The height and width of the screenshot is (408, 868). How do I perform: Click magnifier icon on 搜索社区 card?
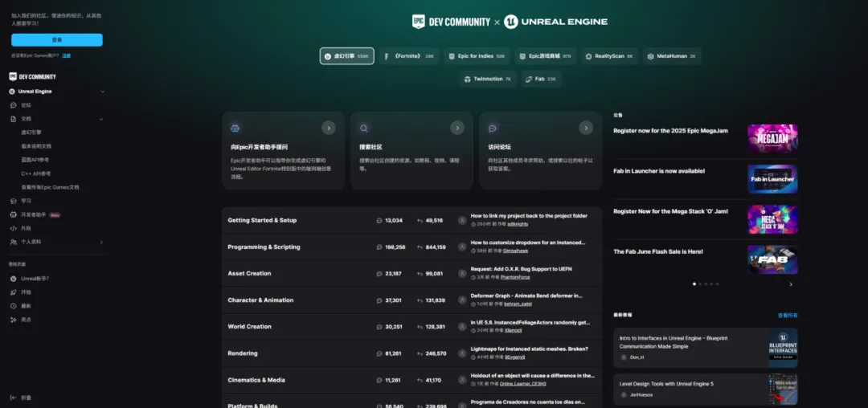(364, 129)
